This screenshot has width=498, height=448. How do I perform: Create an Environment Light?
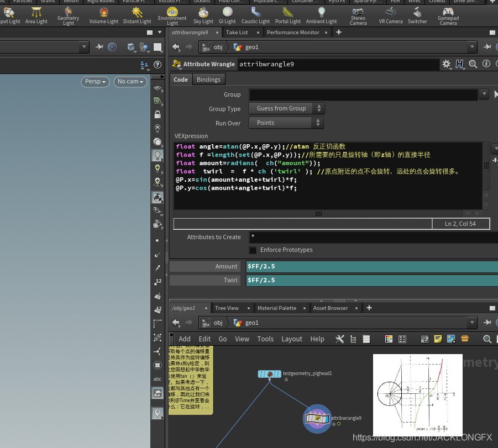[x=172, y=15]
